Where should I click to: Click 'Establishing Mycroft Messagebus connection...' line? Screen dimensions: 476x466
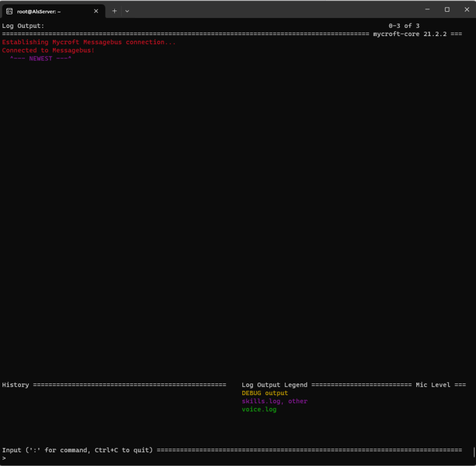[x=89, y=42]
